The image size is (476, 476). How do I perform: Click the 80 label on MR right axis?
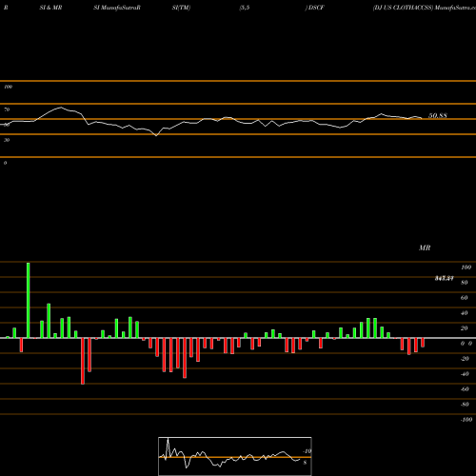point(465,283)
